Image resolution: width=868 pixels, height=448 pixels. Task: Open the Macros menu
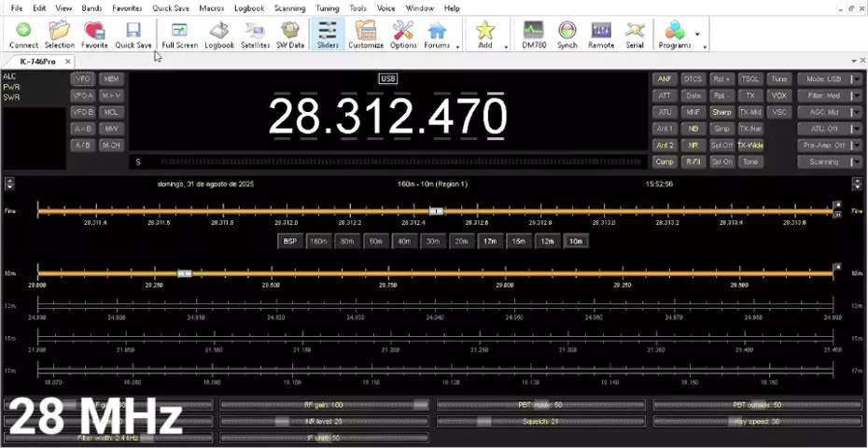pos(211,8)
